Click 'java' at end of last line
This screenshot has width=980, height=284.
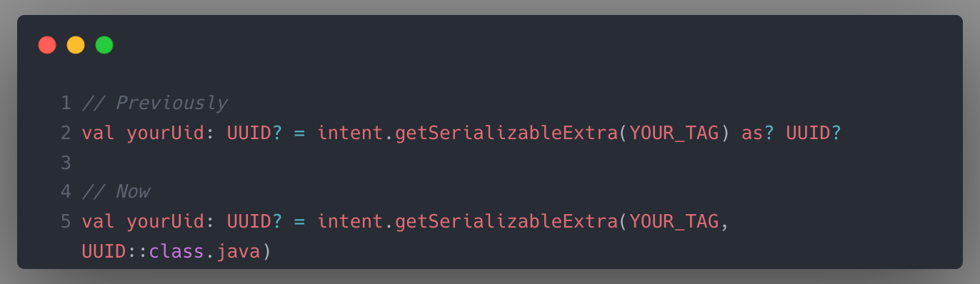[x=238, y=251]
